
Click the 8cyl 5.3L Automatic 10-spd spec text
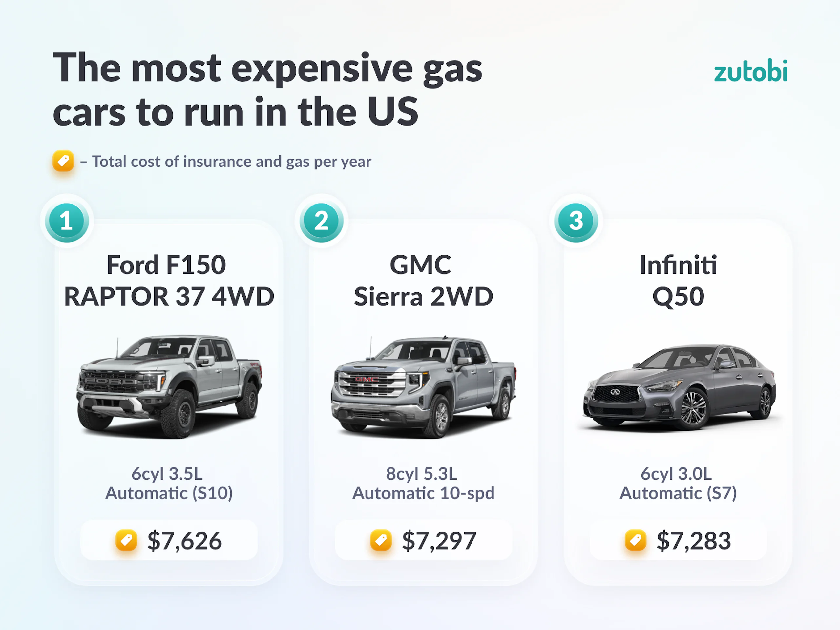click(x=423, y=483)
